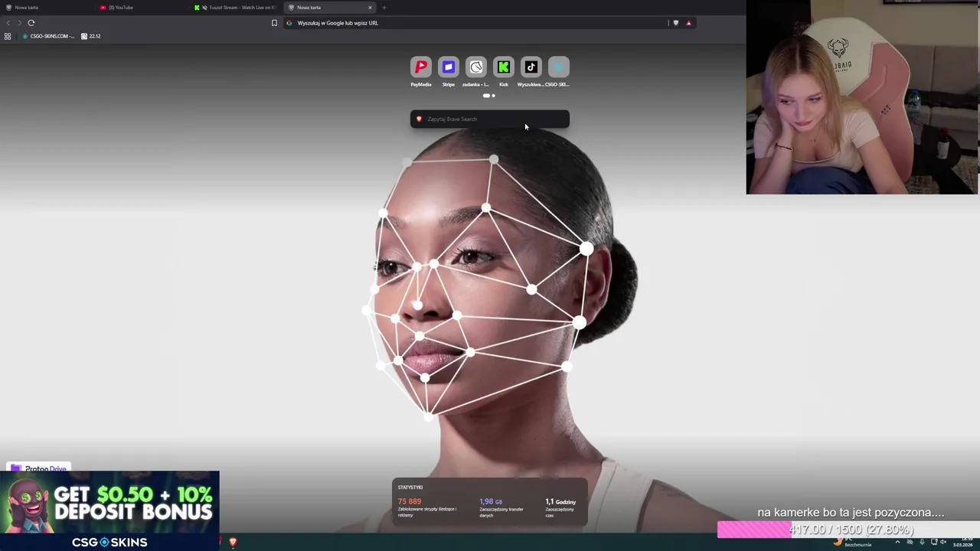The image size is (980, 551).
Task: Go forward to the next page
Action: pyautogui.click(x=20, y=23)
